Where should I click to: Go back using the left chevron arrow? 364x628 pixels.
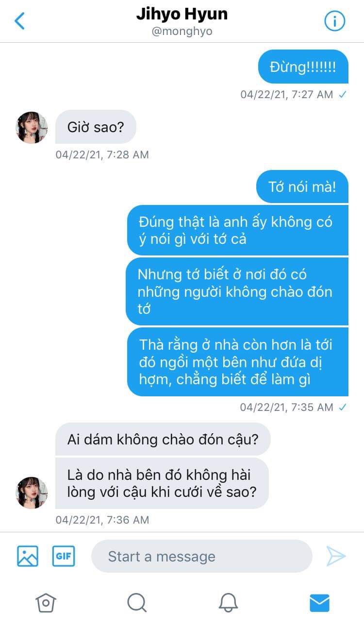(x=19, y=21)
